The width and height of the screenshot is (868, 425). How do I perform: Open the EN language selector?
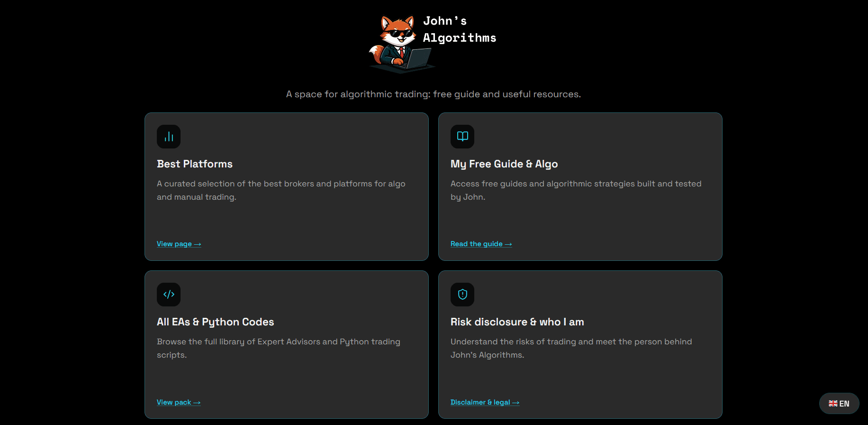839,403
